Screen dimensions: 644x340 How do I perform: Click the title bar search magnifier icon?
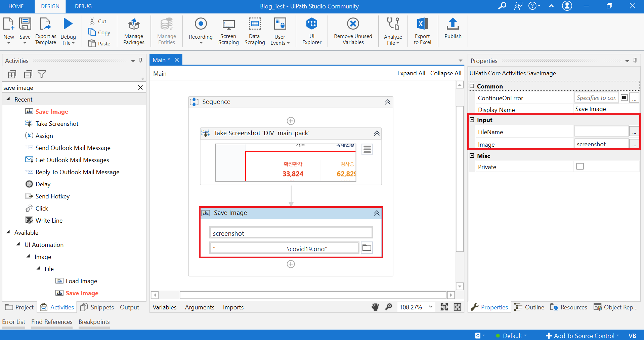pyautogui.click(x=502, y=6)
